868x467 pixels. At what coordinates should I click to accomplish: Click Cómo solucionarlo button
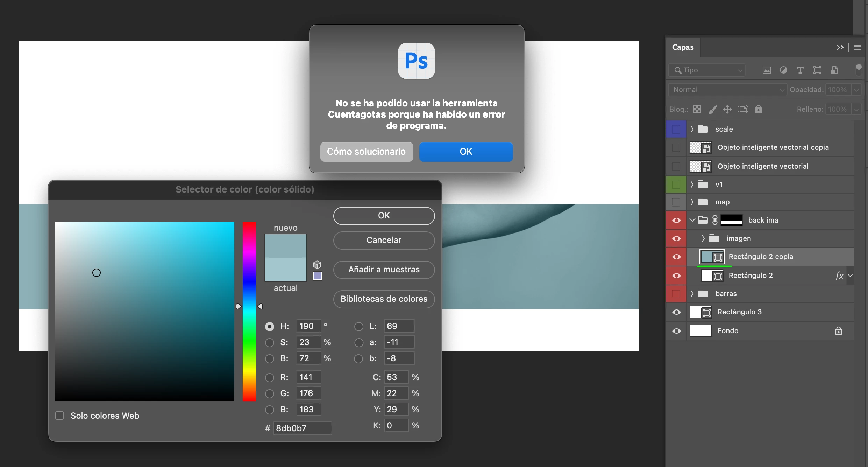point(366,152)
